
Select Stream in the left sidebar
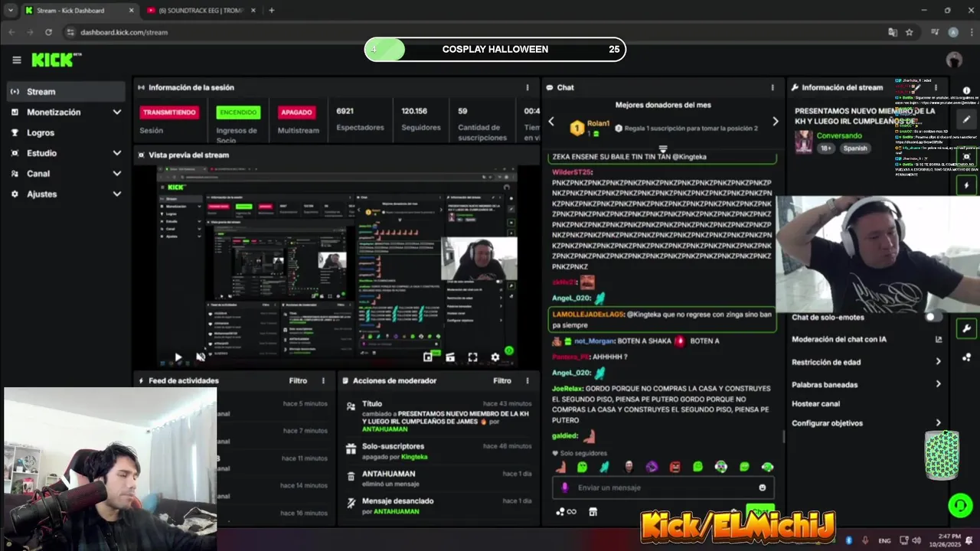pyautogui.click(x=66, y=92)
